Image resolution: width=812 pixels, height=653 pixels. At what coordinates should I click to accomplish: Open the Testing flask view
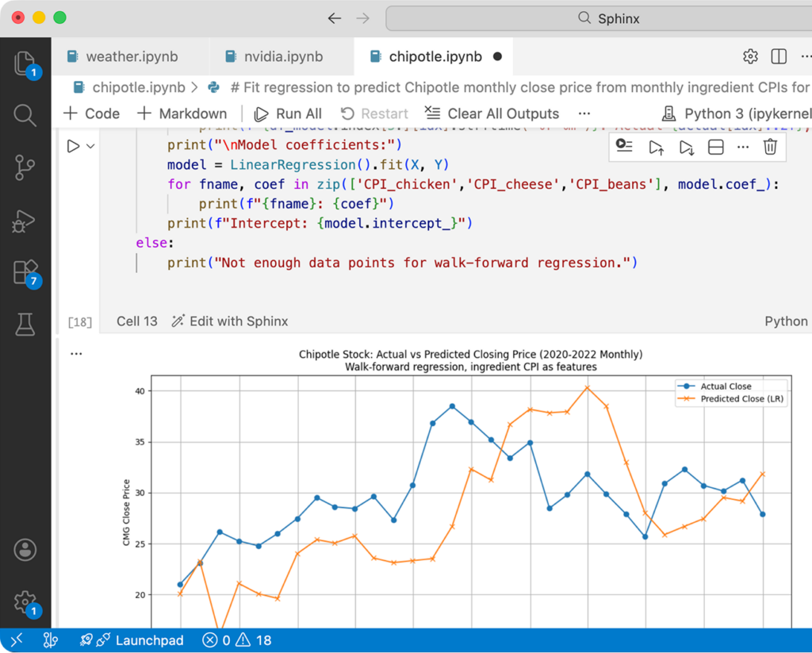pos(25,323)
